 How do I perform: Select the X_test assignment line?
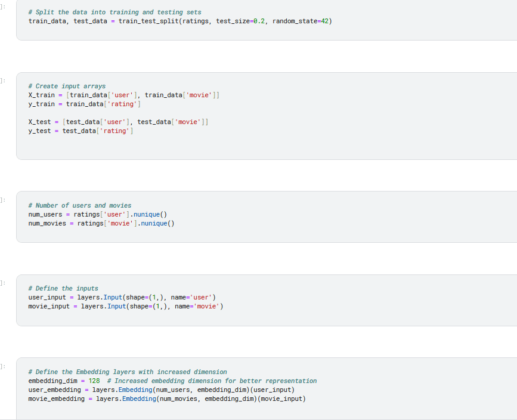click(118, 122)
